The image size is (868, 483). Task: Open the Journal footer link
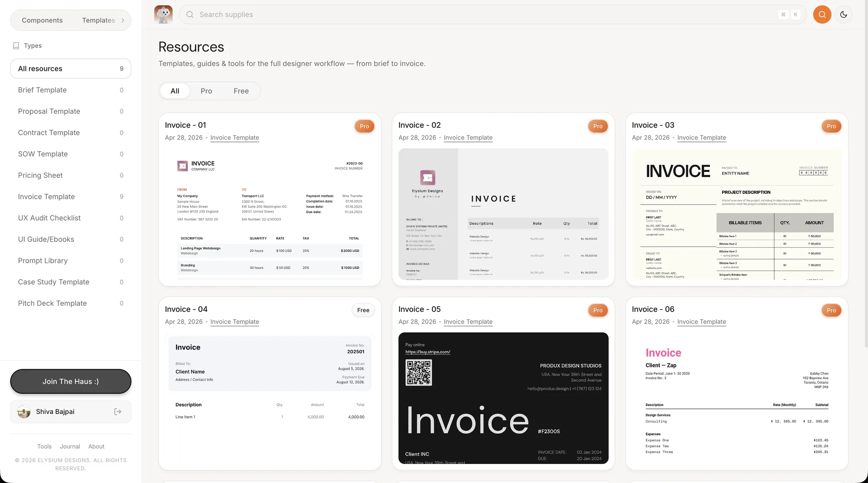70,446
